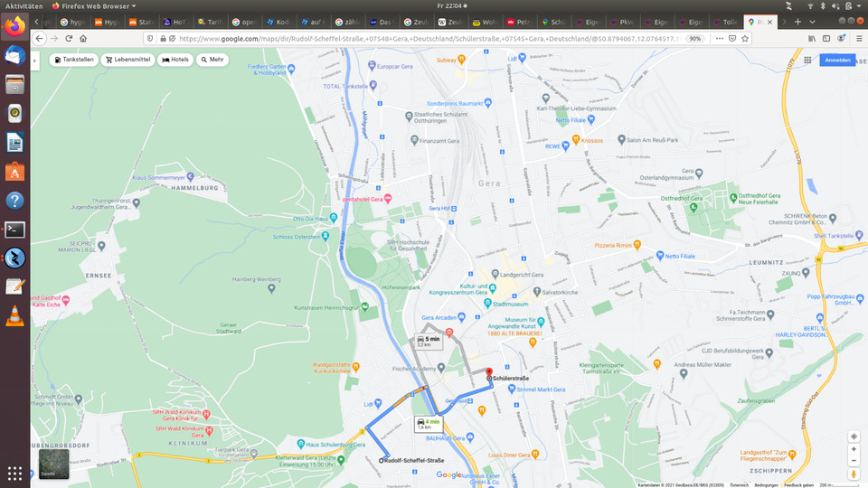Click the red destination pin at Schülerstraße
The width and height of the screenshot is (868, 488).
click(x=489, y=371)
